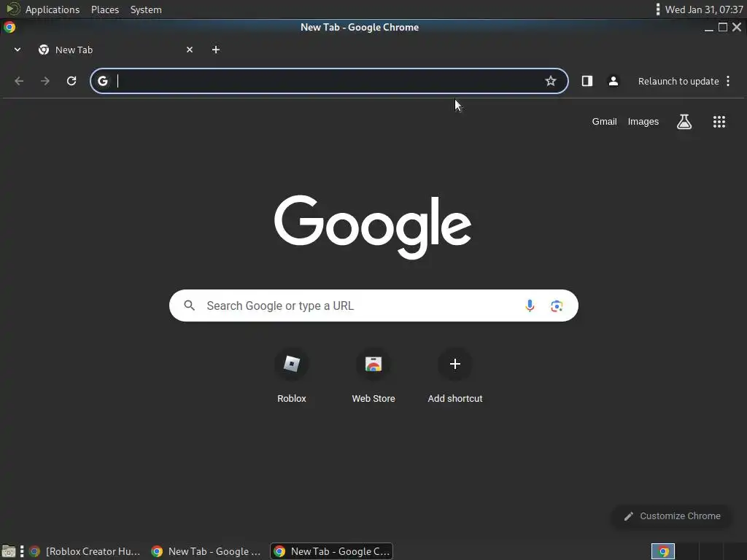Go back with the back arrow
Screen dimensions: 747x560
pyautogui.click(x=19, y=81)
